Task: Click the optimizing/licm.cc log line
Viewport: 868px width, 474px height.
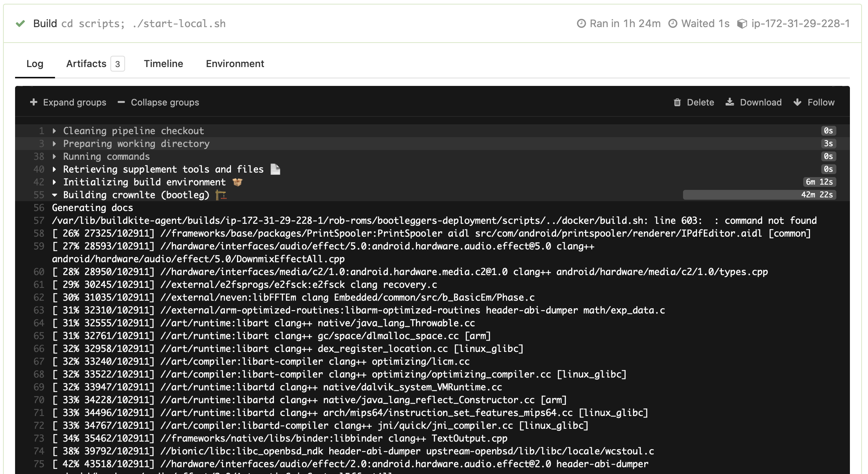Action: 261,361
